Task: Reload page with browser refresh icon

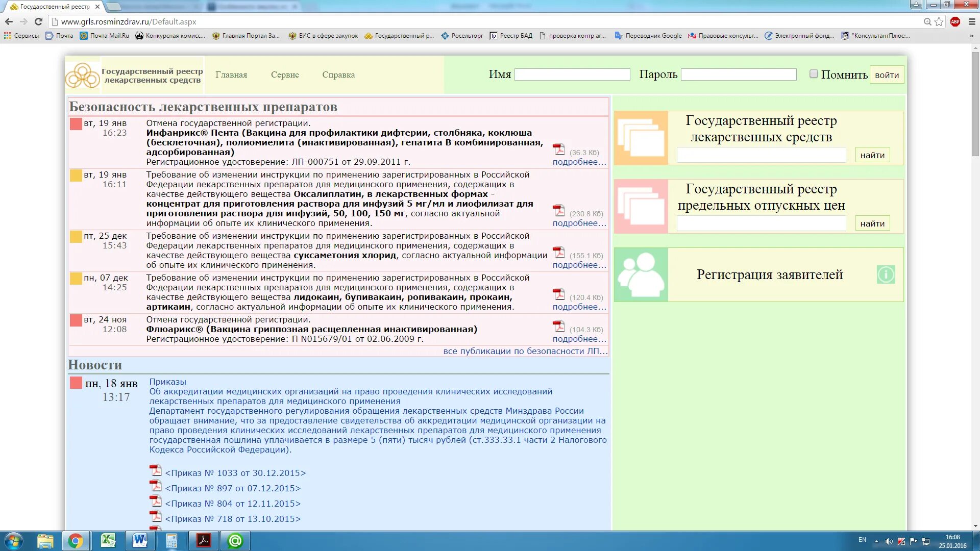Action: tap(38, 21)
